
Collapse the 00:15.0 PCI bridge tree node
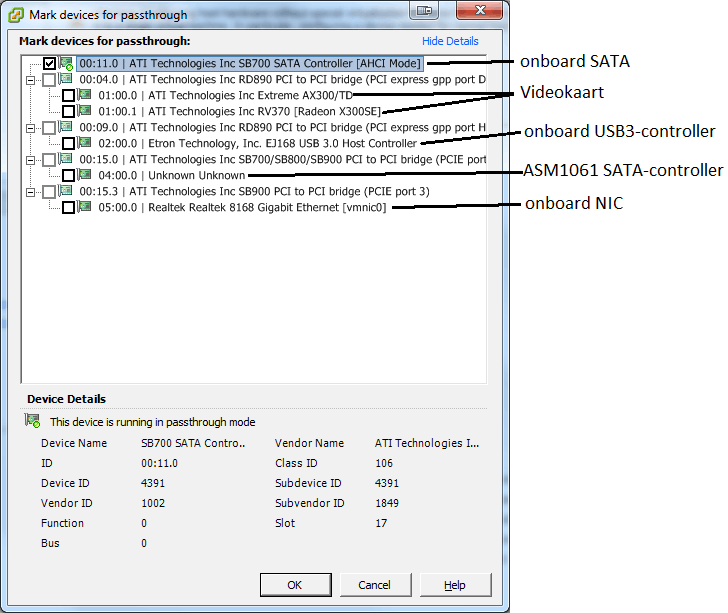pos(30,160)
